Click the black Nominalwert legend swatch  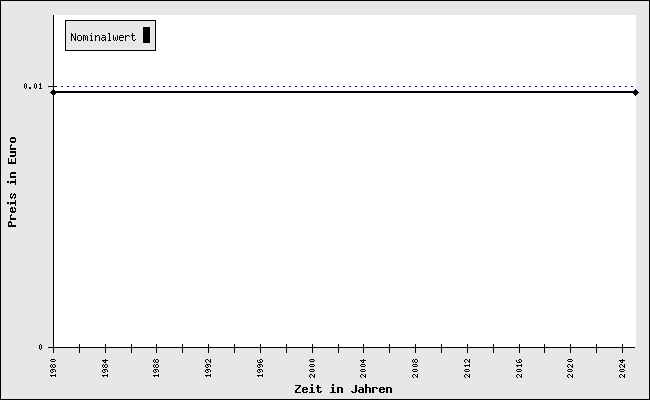pos(146,36)
